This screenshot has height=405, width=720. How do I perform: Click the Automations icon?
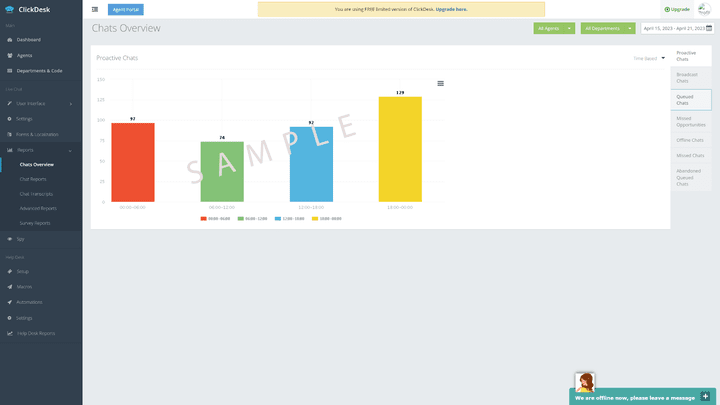point(10,302)
